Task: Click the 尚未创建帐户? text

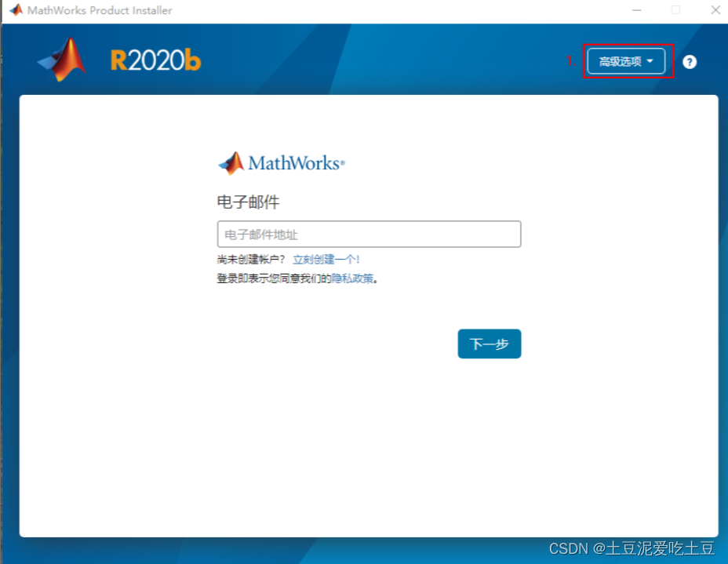Action: (x=251, y=259)
